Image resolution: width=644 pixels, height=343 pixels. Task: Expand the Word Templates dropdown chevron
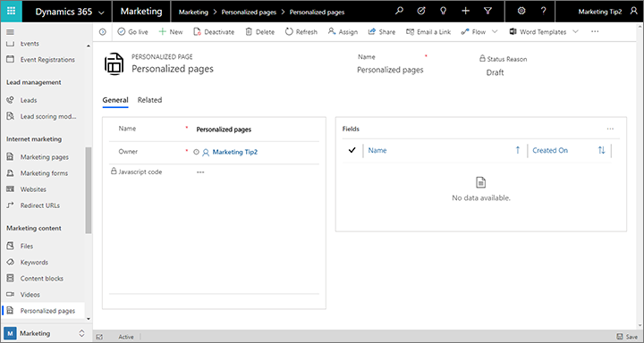575,31
